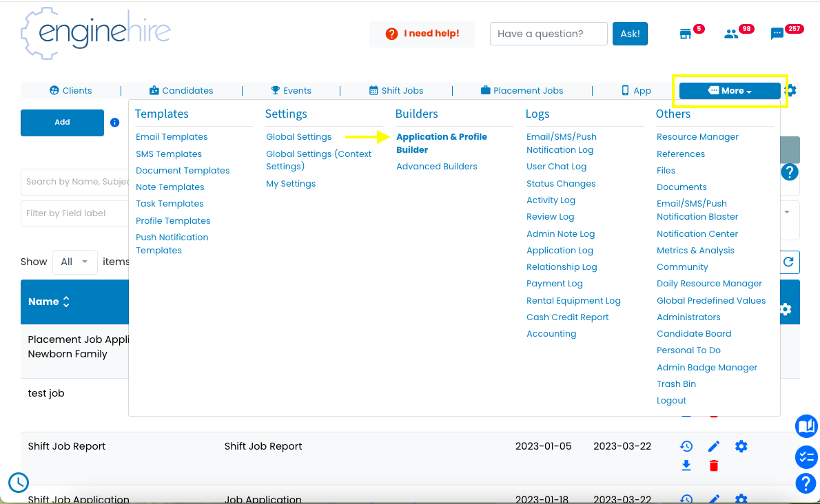Click the Ask! button
Viewport: 820px width, 504px height.
631,34
